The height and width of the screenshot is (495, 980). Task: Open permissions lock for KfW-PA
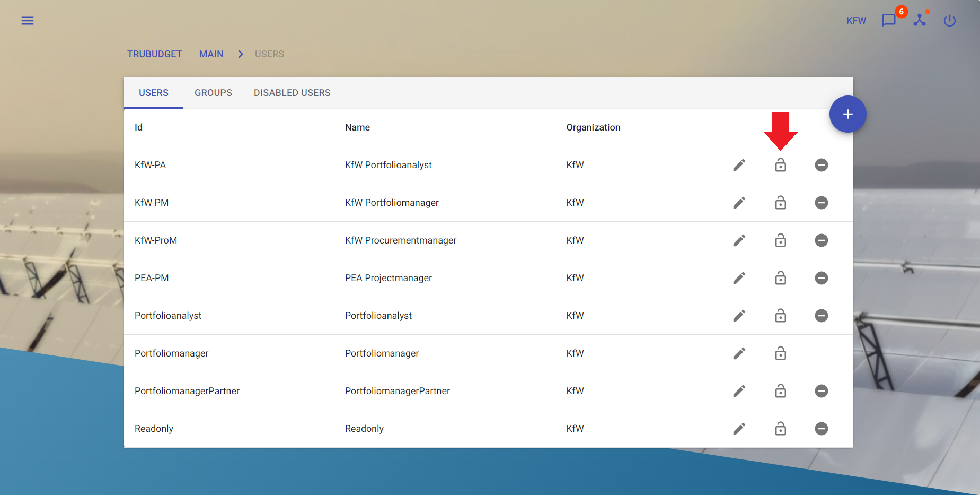[781, 165]
